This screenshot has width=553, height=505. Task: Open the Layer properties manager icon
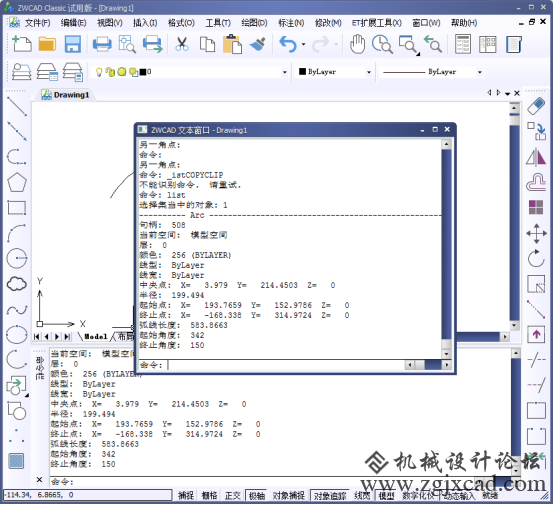pos(22,72)
